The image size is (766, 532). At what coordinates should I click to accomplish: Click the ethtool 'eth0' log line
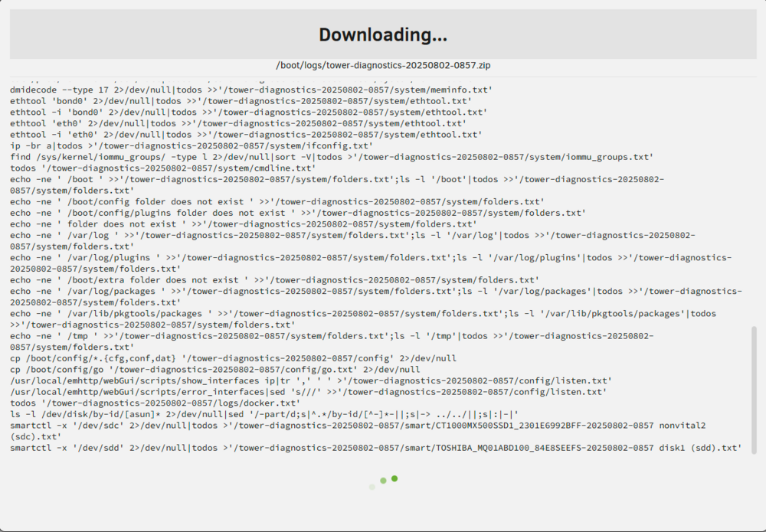click(x=238, y=123)
